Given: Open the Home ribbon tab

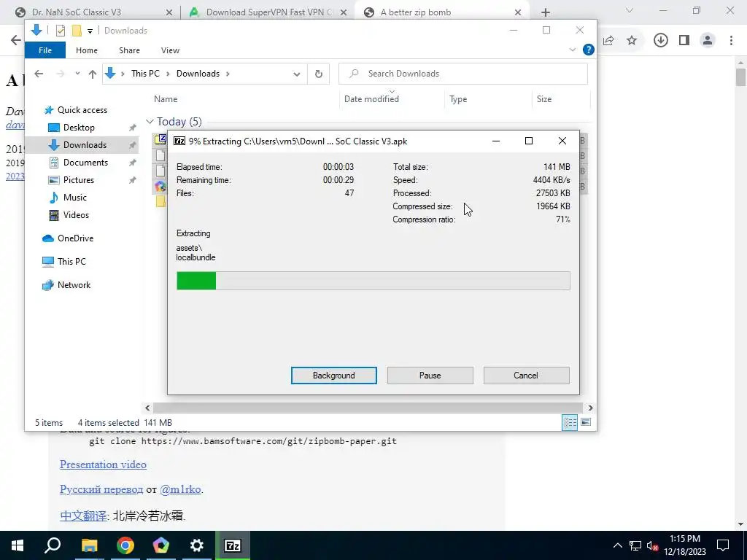Looking at the screenshot, I should [86, 50].
